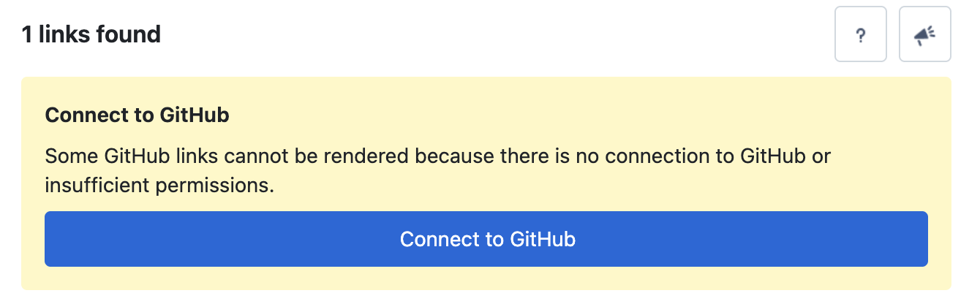Click the bold Connect to GitHub title

pyautogui.click(x=137, y=115)
